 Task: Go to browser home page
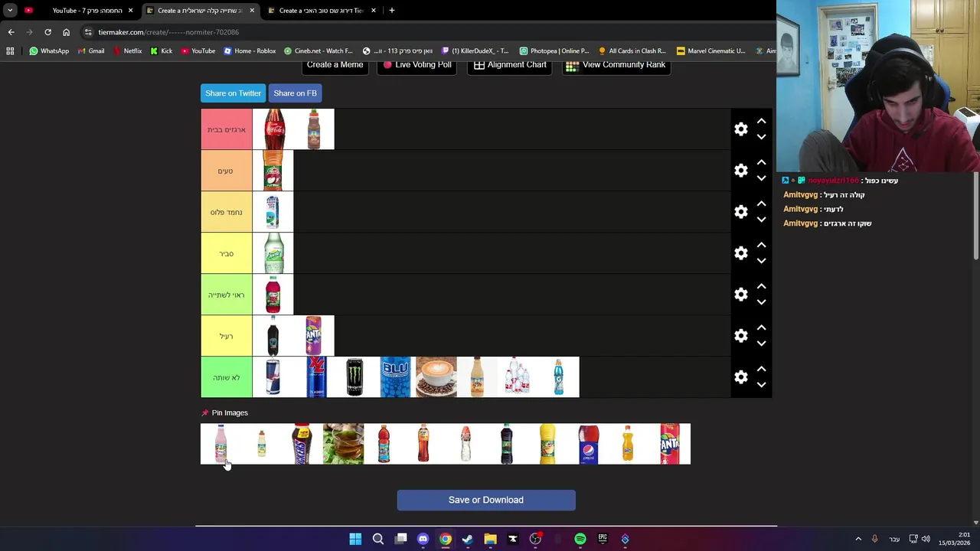pos(66,32)
